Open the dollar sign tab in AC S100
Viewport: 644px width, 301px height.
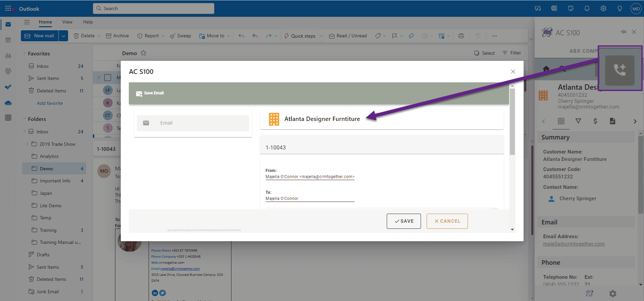click(595, 121)
